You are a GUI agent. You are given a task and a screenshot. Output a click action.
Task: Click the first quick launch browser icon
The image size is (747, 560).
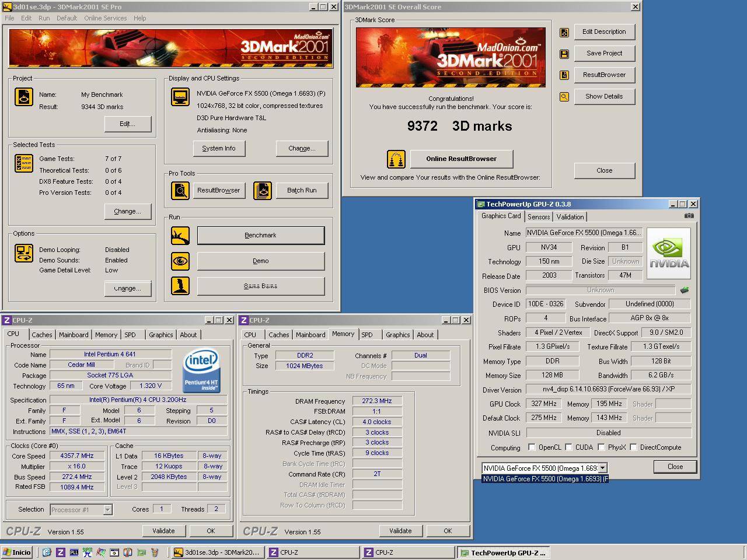point(47,552)
